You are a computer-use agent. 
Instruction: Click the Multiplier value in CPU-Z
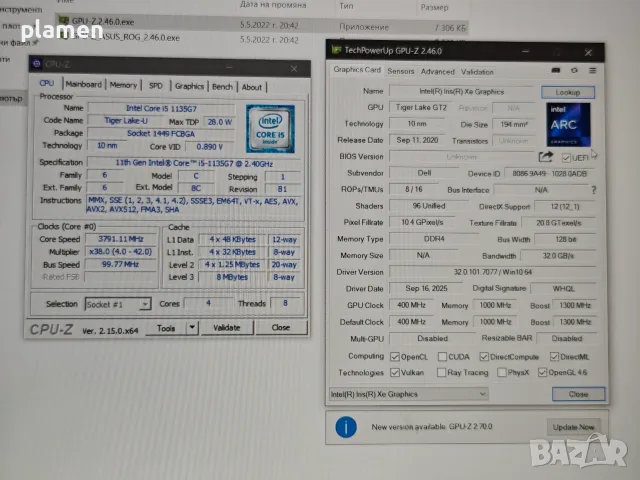point(120,252)
